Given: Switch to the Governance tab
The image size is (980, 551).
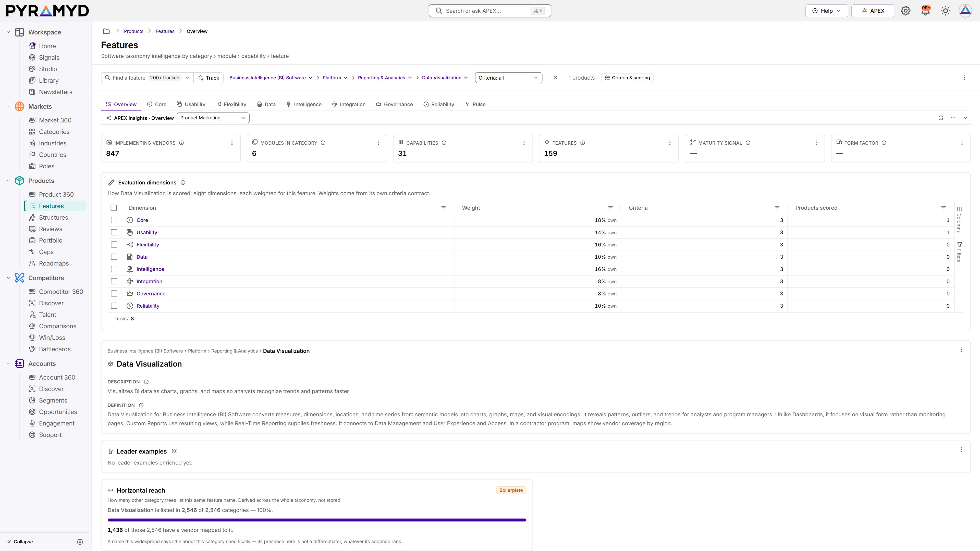Looking at the screenshot, I should click(x=394, y=104).
